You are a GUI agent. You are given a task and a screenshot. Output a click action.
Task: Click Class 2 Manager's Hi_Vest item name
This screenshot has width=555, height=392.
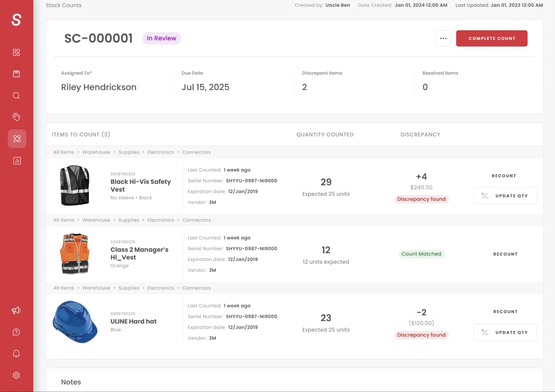click(x=140, y=253)
